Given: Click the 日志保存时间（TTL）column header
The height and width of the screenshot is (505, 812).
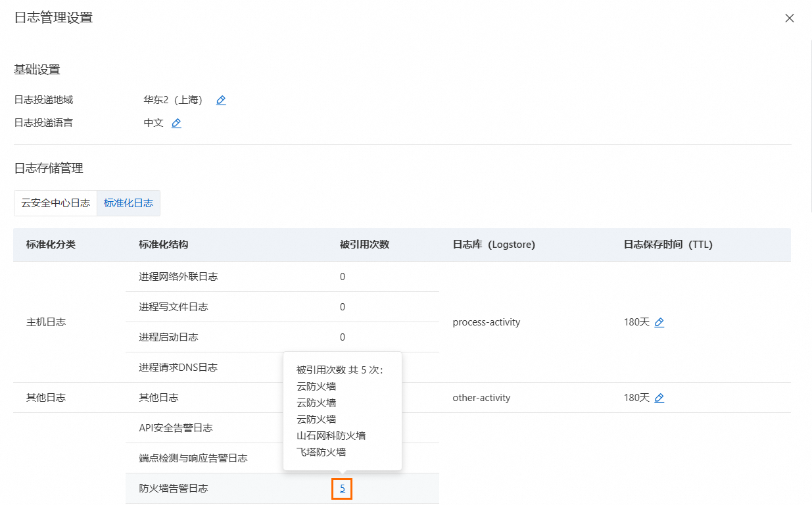Looking at the screenshot, I should click(x=668, y=245).
